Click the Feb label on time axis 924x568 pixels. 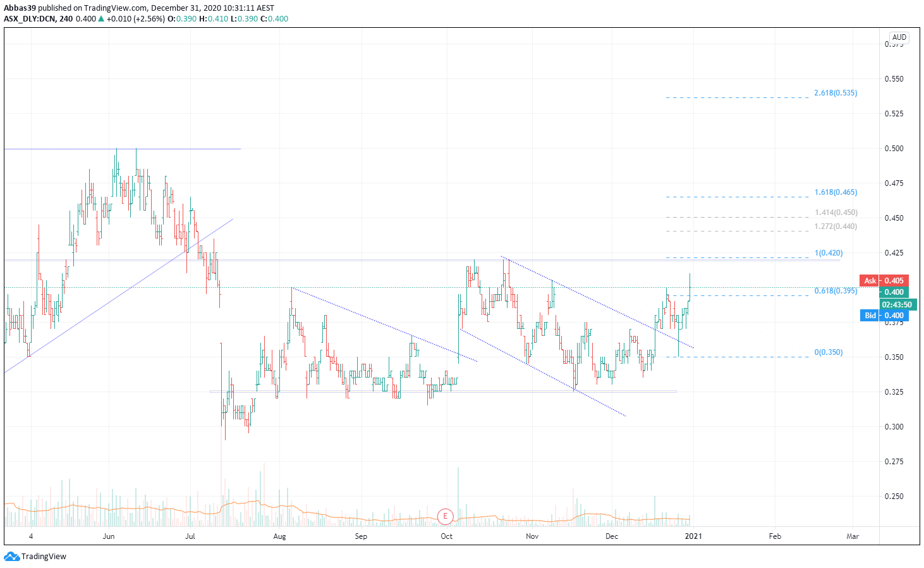[x=775, y=536]
